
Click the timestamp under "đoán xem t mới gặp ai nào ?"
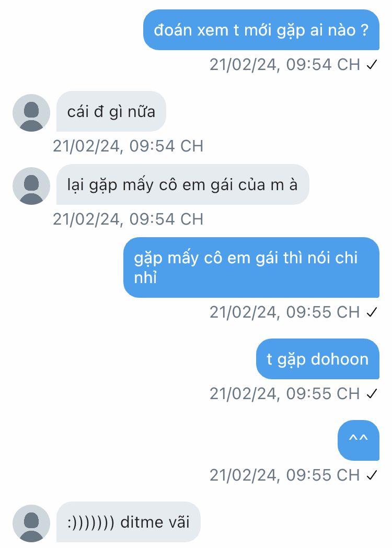point(285,65)
